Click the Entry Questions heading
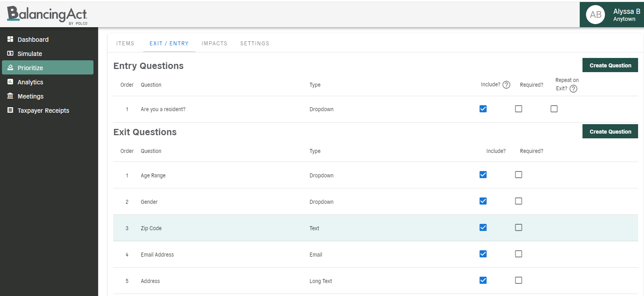644x296 pixels. coord(148,66)
